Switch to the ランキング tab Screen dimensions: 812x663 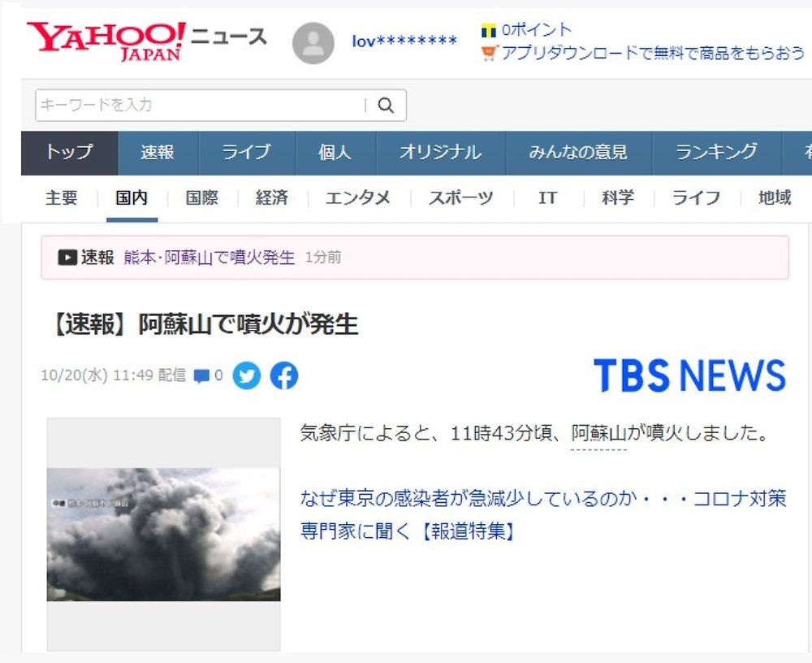click(x=717, y=153)
